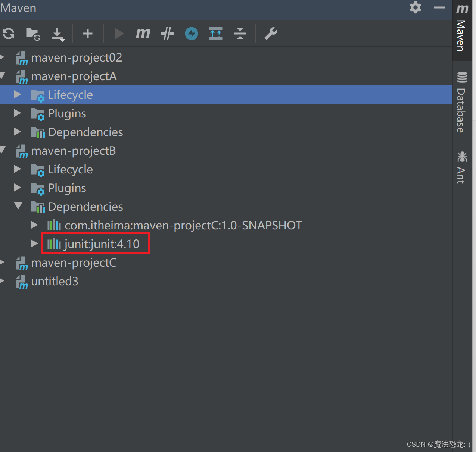Expand Lifecycle under maven-projectA

click(x=18, y=94)
